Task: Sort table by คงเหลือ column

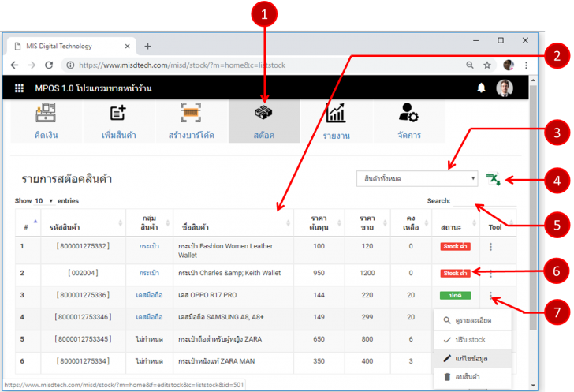Action: (x=411, y=223)
